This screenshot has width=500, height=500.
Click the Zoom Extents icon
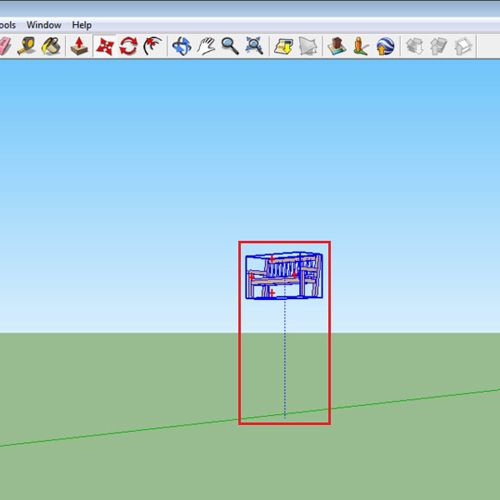point(254,46)
